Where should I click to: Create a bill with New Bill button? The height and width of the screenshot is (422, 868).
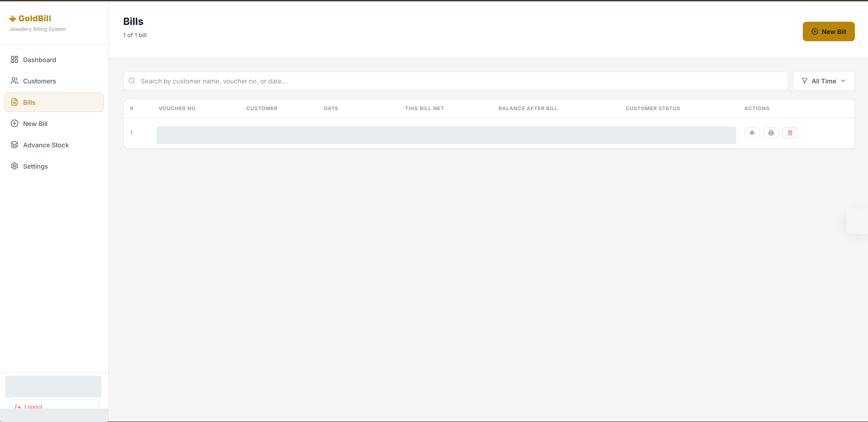click(829, 32)
